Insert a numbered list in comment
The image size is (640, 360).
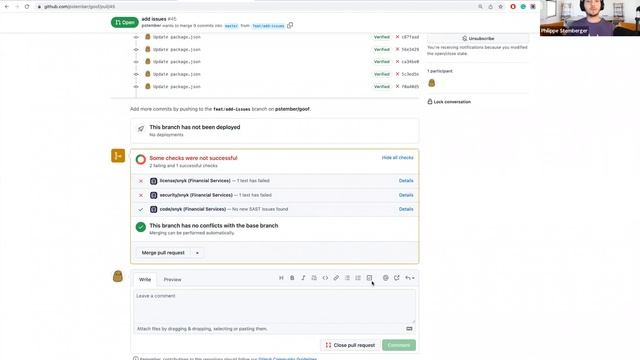[358, 278]
